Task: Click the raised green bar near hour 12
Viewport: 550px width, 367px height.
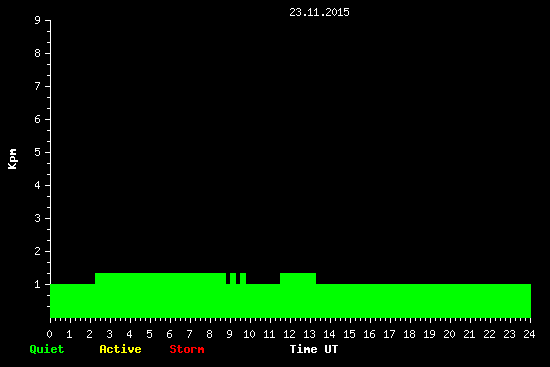Action: tap(298, 279)
